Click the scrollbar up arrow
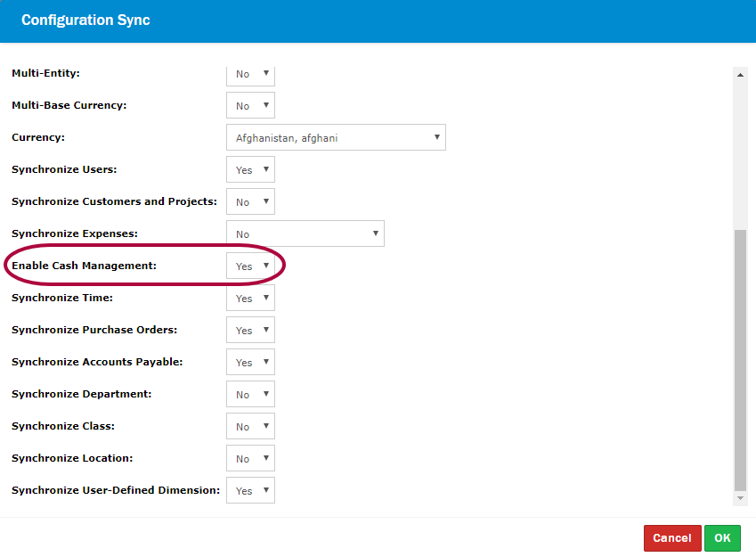The height and width of the screenshot is (557, 756). pyautogui.click(x=741, y=75)
